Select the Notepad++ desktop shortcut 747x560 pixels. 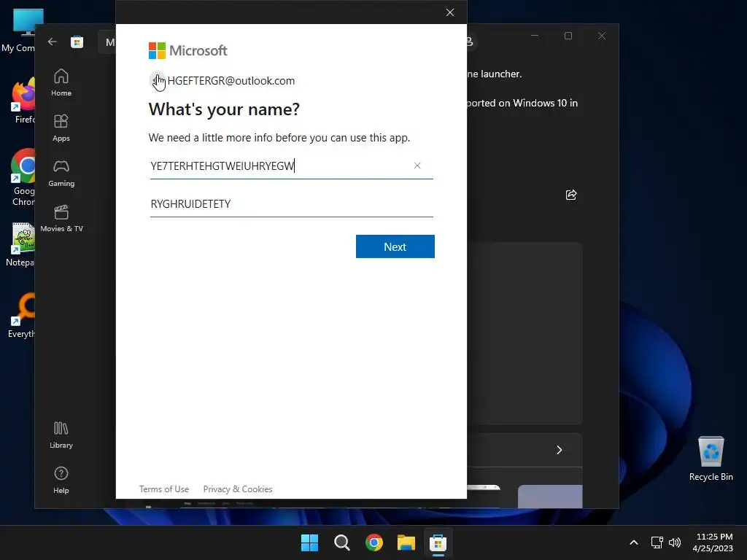21,244
